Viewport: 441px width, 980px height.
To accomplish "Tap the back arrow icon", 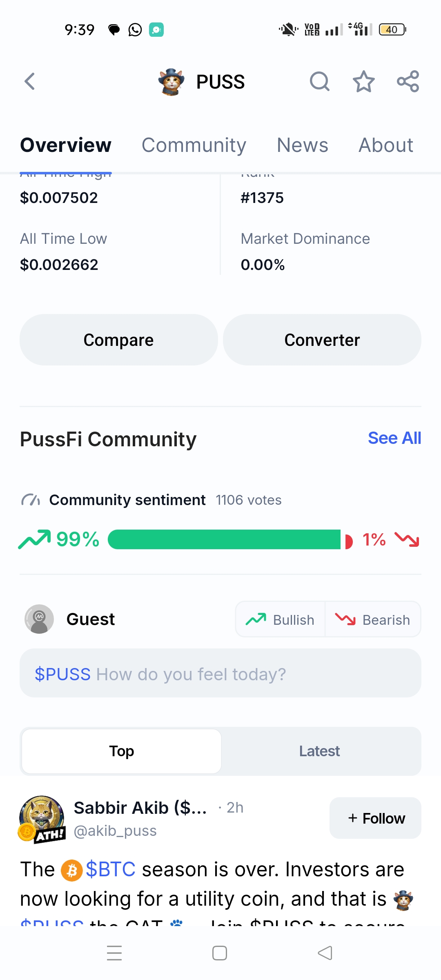I will coord(30,81).
